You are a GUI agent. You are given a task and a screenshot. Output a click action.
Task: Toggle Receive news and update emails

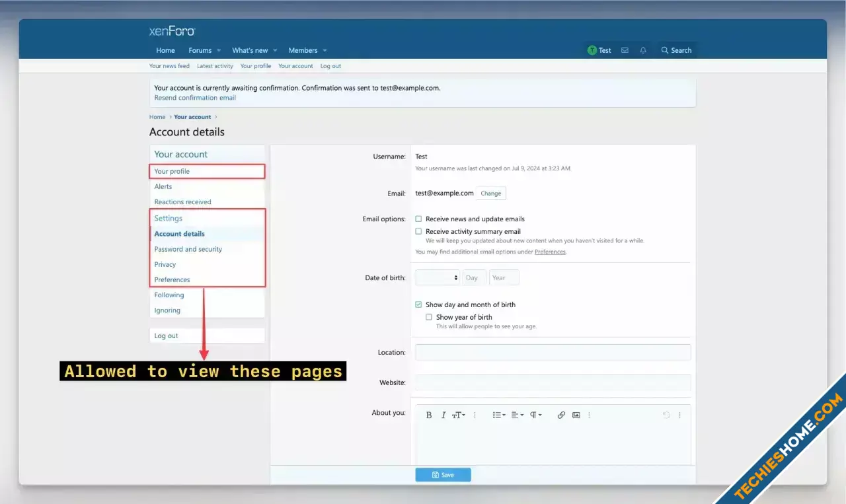[418, 219]
